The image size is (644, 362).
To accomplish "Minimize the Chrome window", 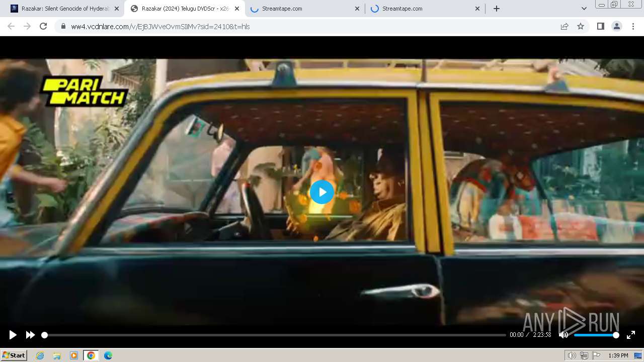I will pos(602,5).
